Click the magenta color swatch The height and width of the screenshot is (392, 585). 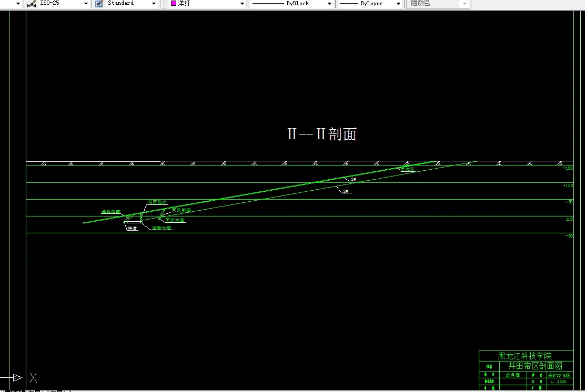(x=174, y=3)
